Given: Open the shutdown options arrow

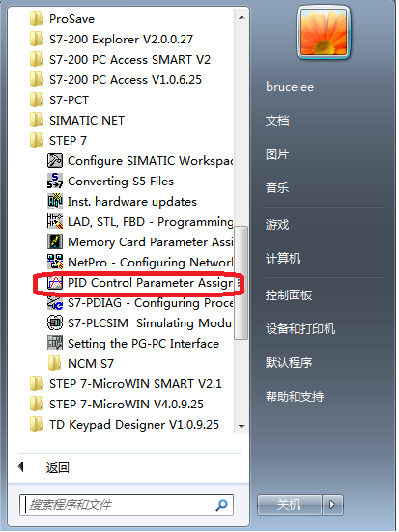Looking at the screenshot, I should coord(332,505).
